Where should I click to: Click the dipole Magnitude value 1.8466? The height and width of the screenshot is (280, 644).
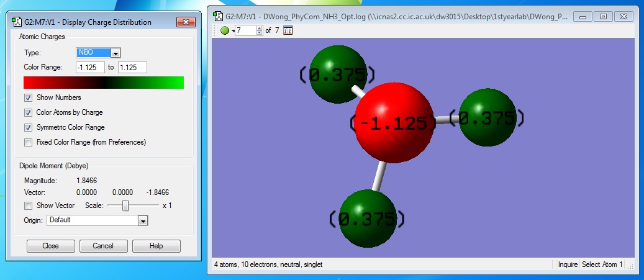click(x=87, y=181)
